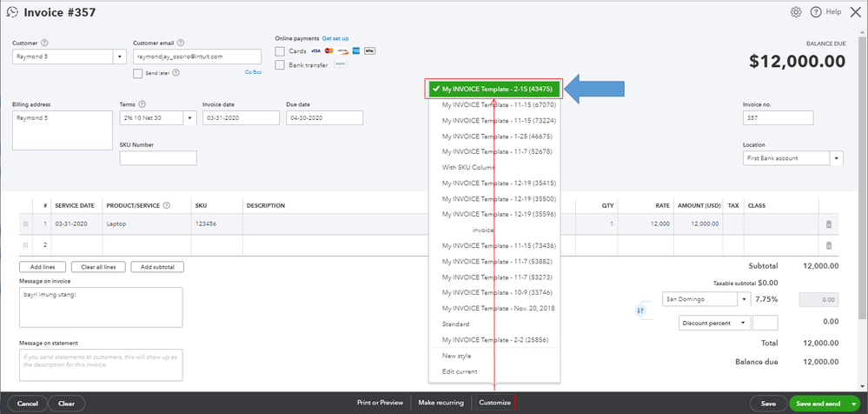Select My INVOICE Template - 2-15 (43475)
This screenshot has width=868, height=414.
494,89
